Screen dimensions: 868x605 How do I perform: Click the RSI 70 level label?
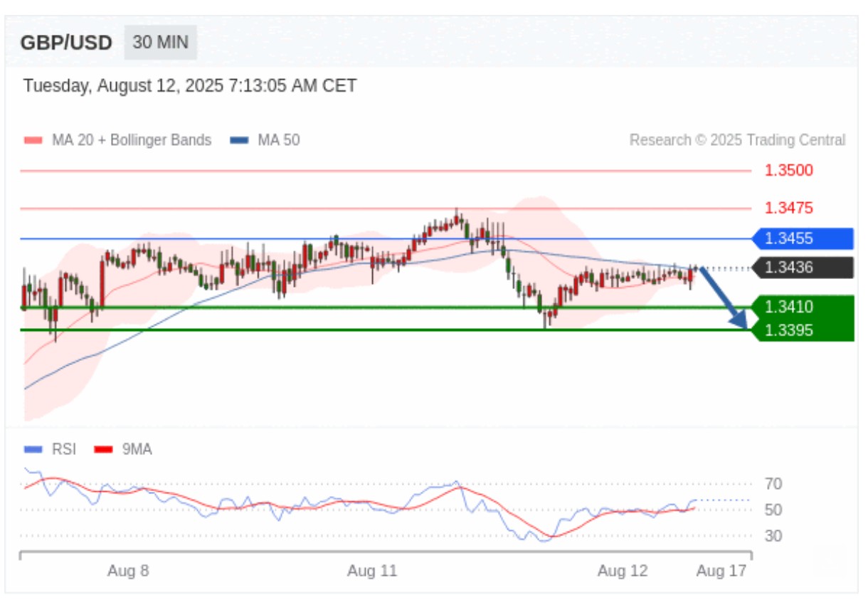pos(773,484)
